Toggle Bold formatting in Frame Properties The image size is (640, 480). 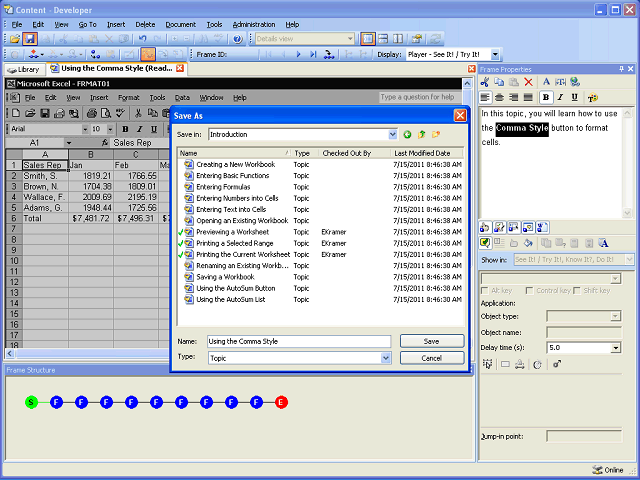coord(546,98)
